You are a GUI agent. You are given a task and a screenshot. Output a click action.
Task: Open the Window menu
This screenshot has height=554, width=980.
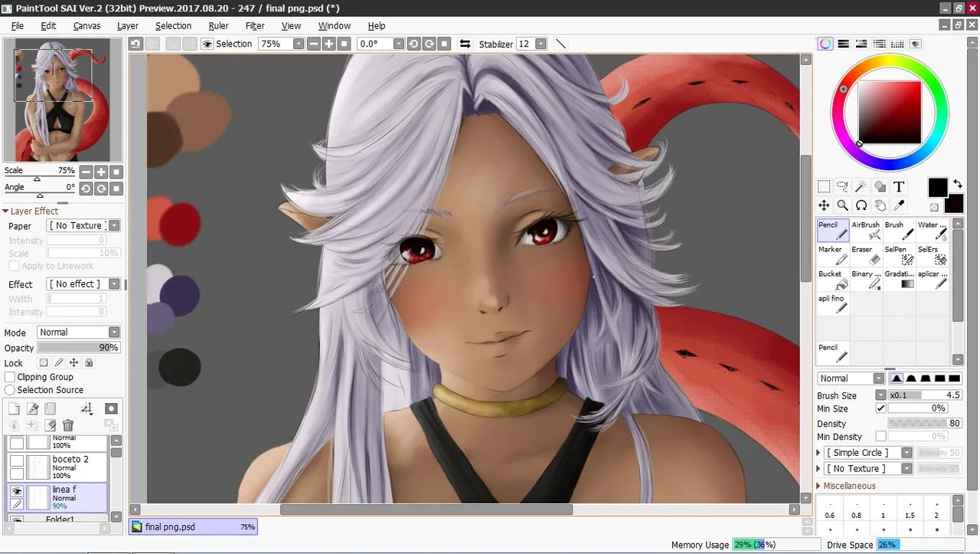pyautogui.click(x=335, y=25)
